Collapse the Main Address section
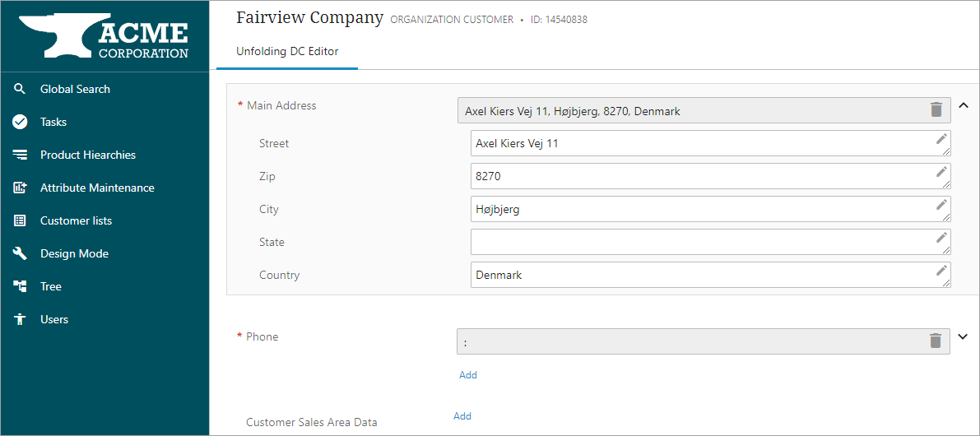Image resolution: width=980 pixels, height=436 pixels. (964, 105)
